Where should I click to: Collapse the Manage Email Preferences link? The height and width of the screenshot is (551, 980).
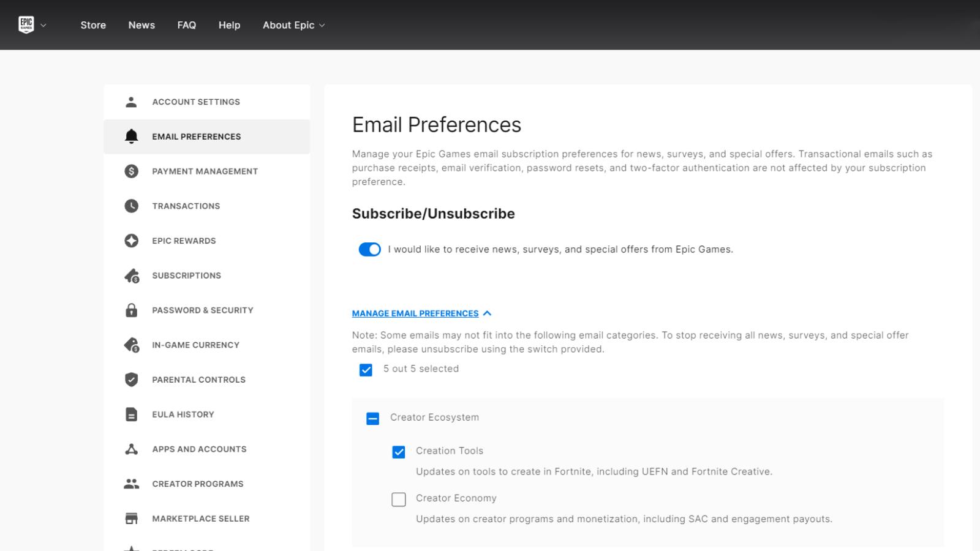tap(415, 313)
